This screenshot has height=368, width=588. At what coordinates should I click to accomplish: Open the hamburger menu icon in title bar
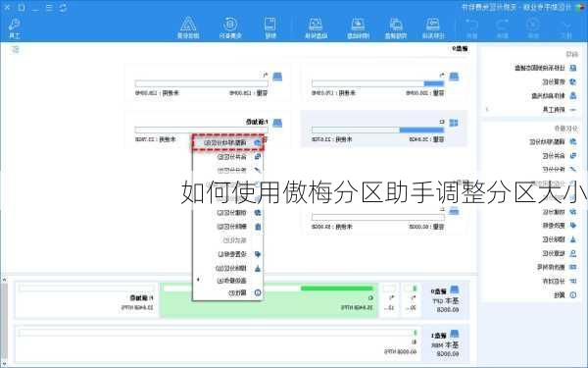[x=49, y=7]
